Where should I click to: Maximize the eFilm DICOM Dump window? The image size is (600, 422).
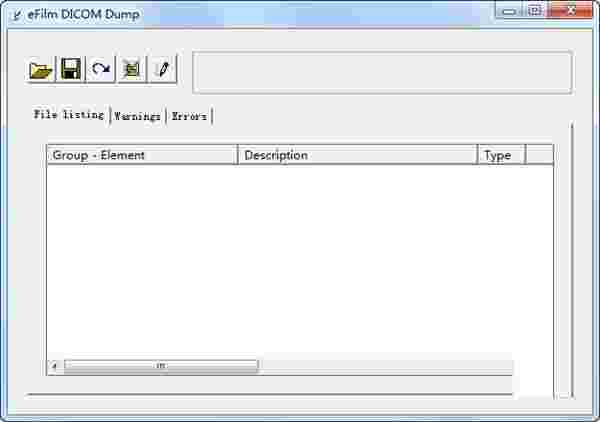[535, 11]
